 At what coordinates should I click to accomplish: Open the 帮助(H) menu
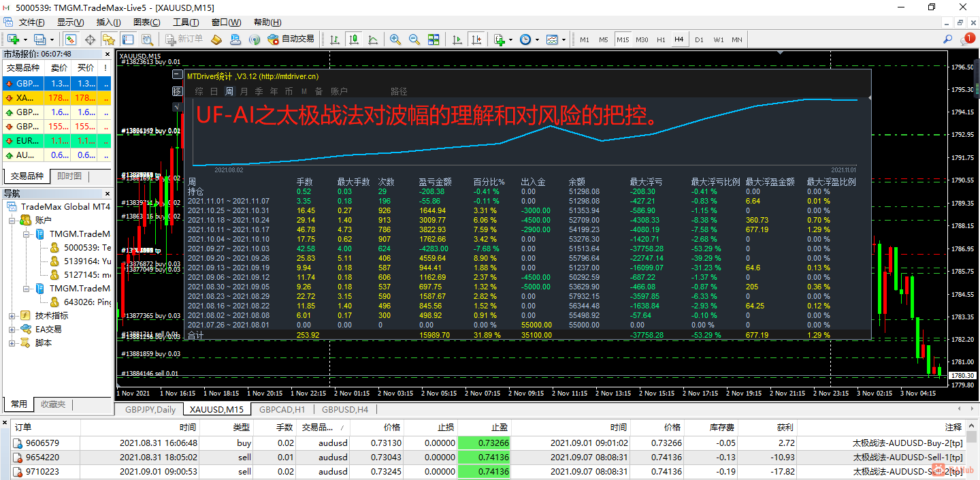pyautogui.click(x=267, y=22)
